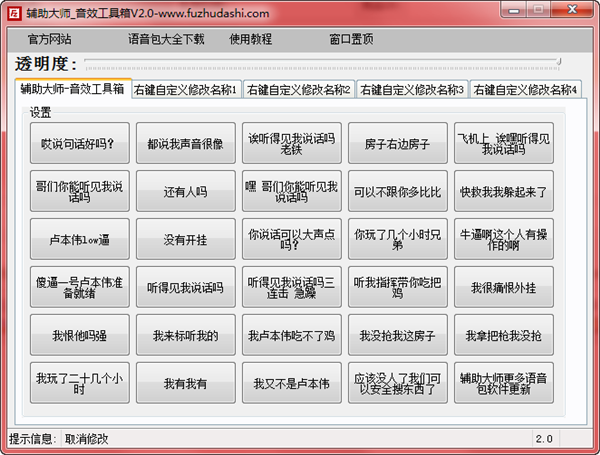Play the 都说我声音很像 sound
The image size is (600, 455).
click(x=186, y=143)
